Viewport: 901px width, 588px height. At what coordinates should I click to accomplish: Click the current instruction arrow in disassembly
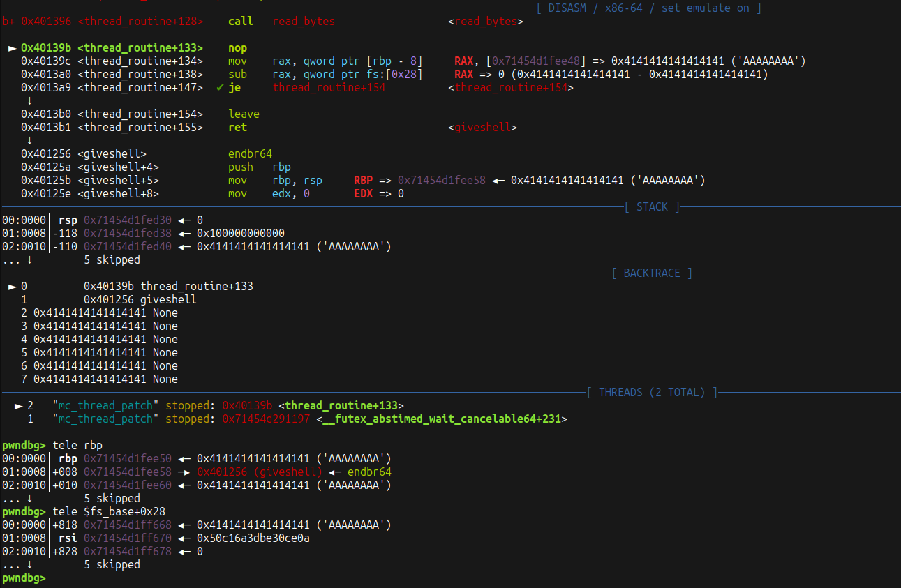[x=11, y=48]
